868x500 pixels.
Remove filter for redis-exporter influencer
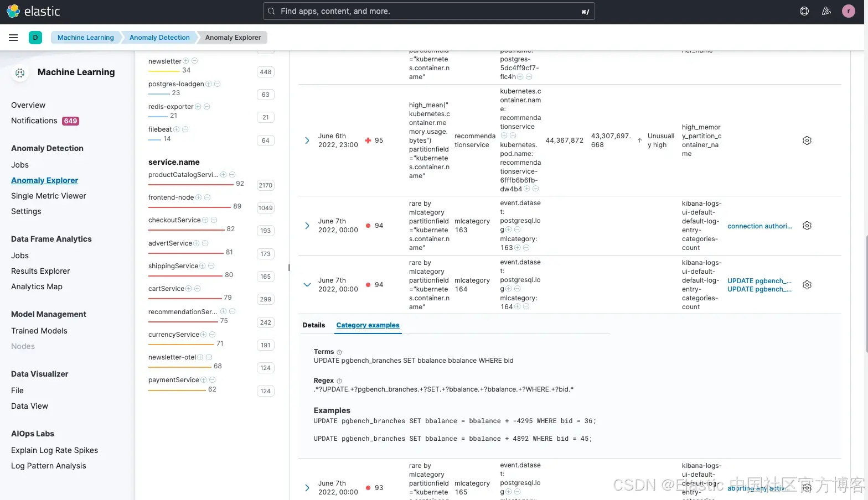tap(207, 107)
